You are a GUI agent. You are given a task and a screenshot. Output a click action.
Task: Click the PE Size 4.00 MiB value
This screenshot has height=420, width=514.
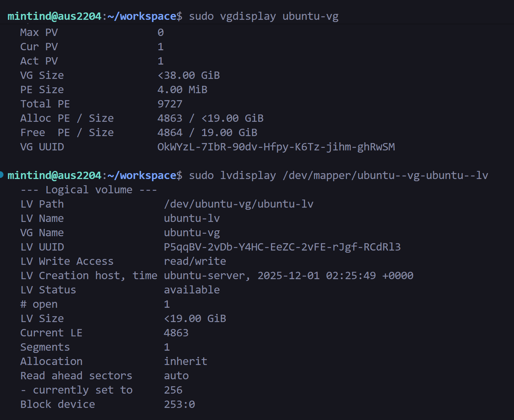click(x=182, y=90)
